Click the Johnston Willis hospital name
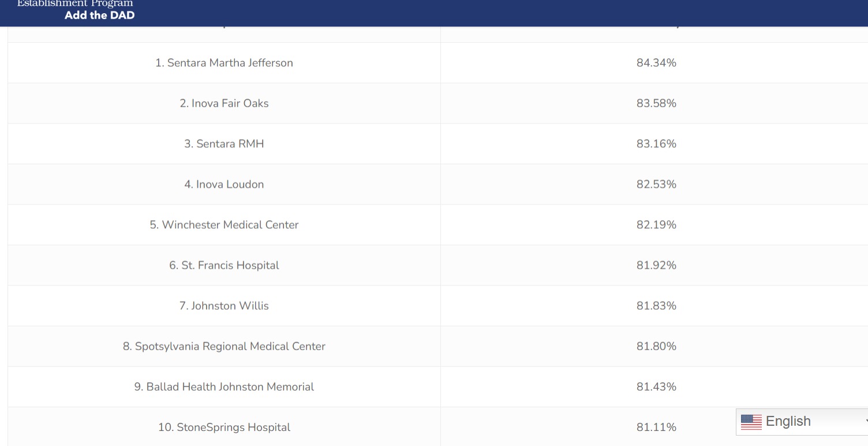868x446 pixels. pyautogui.click(x=224, y=306)
